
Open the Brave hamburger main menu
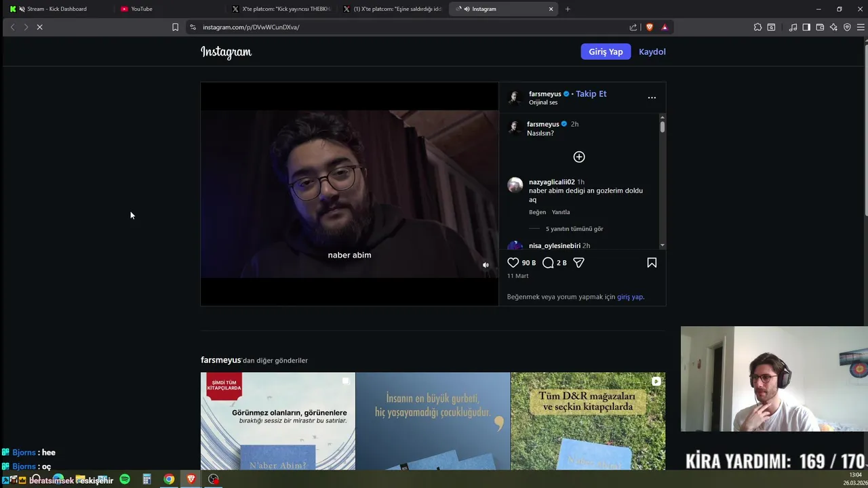point(861,27)
